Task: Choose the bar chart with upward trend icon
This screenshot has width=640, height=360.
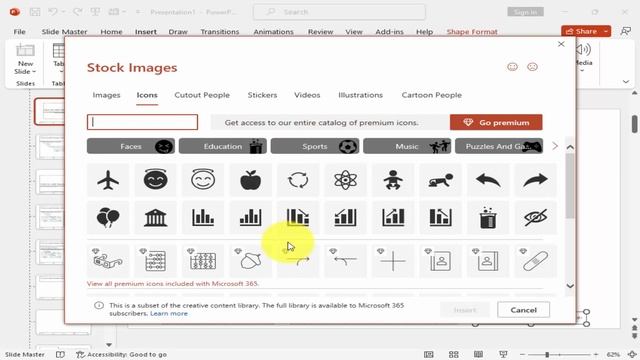Action: point(393,218)
